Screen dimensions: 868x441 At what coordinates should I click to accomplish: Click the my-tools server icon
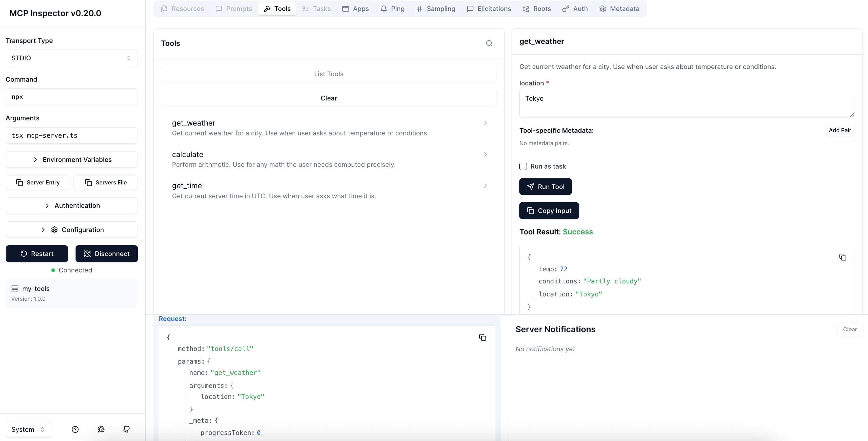click(x=15, y=289)
